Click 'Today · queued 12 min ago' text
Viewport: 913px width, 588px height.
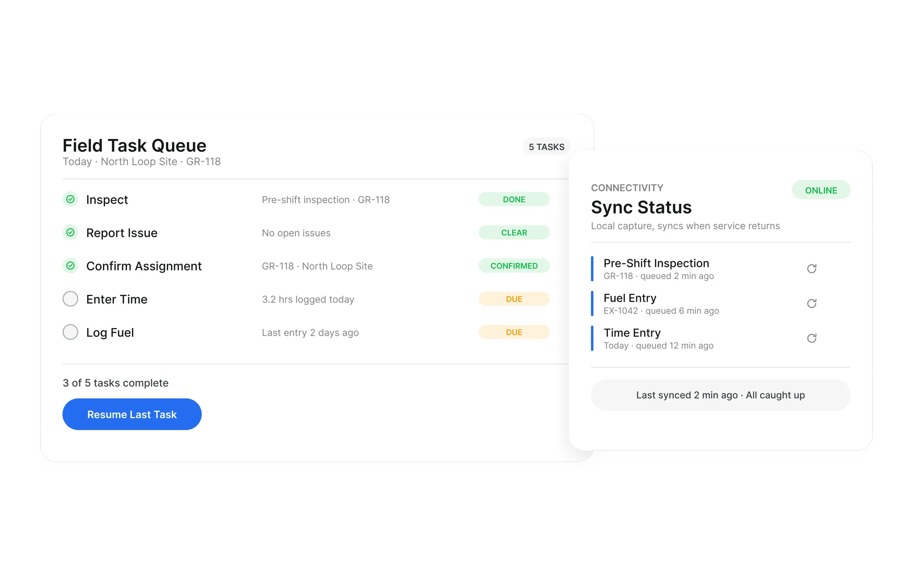tap(658, 346)
